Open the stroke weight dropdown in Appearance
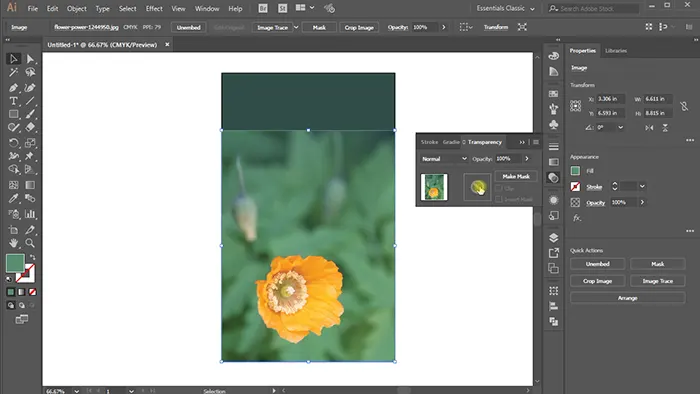 click(642, 187)
